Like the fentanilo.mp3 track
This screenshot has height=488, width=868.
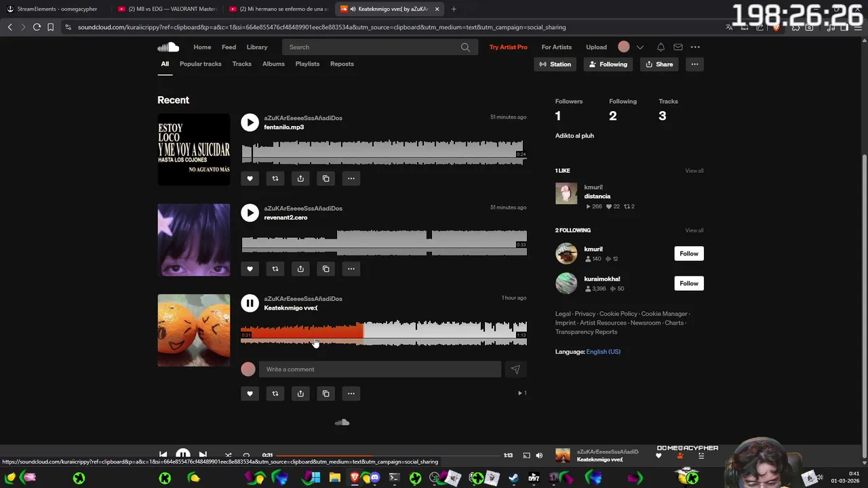250,178
